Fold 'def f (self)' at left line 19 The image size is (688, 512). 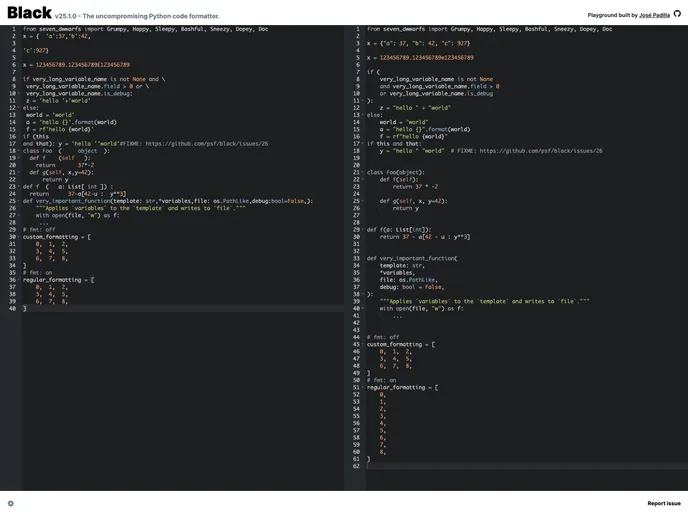pyautogui.click(x=19, y=158)
